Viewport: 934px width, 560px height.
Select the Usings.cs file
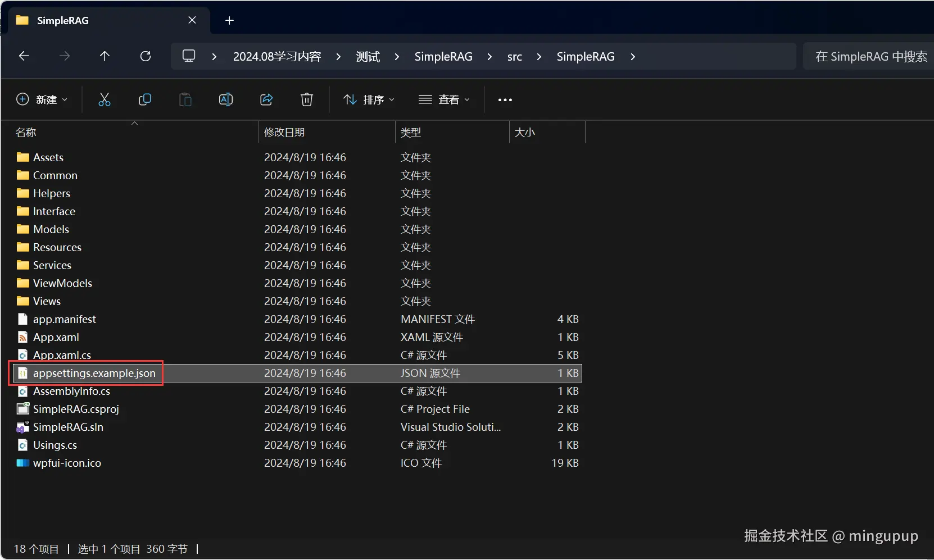coord(55,445)
